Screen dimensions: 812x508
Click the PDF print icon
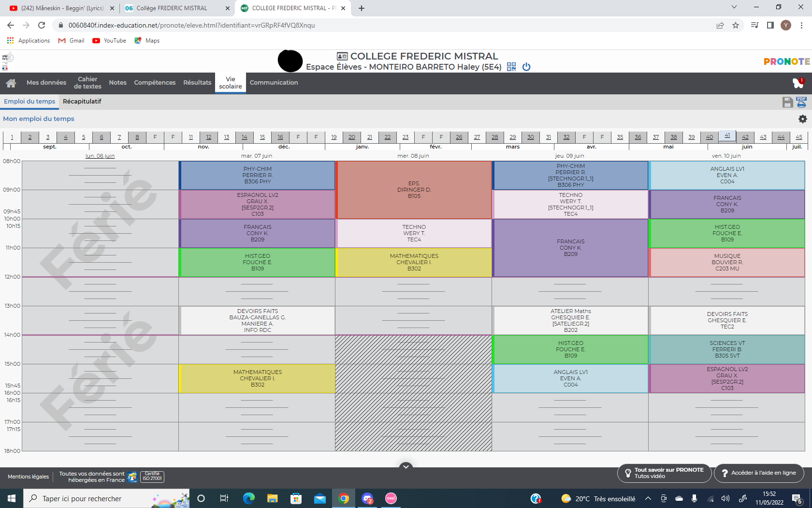(801, 102)
